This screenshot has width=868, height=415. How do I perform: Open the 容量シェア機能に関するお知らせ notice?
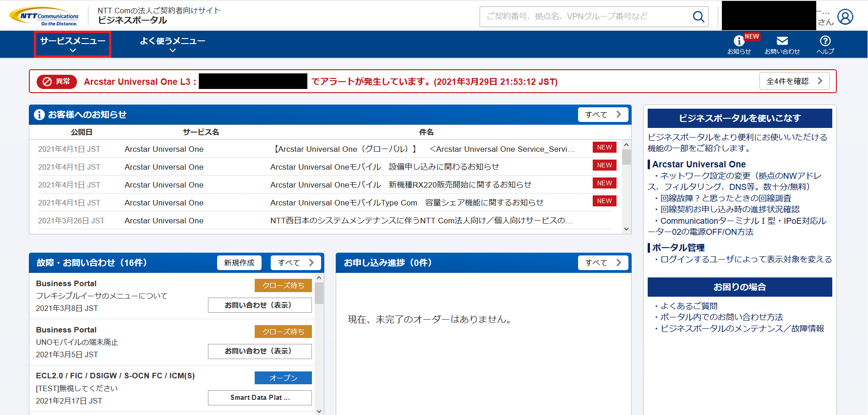click(407, 203)
